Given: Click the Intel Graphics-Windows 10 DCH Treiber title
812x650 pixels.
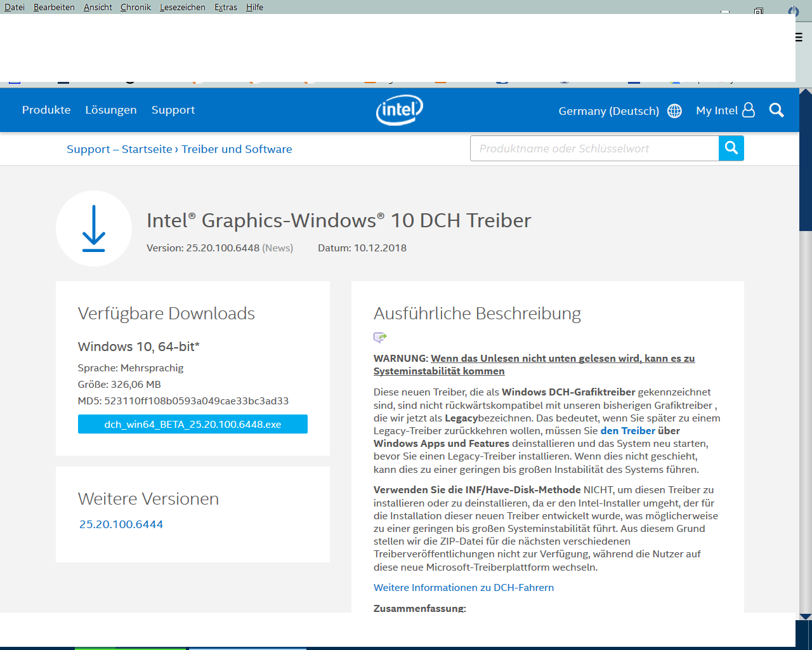Looking at the screenshot, I should [x=339, y=220].
